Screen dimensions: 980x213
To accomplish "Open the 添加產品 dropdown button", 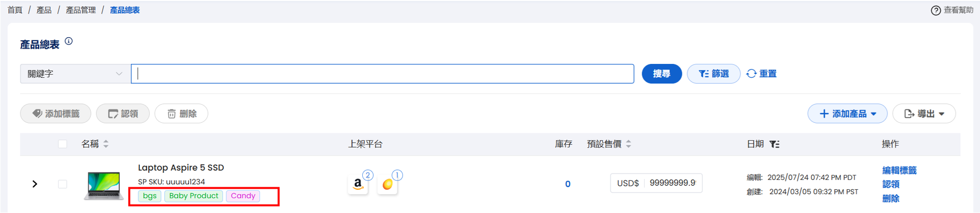I will click(847, 114).
